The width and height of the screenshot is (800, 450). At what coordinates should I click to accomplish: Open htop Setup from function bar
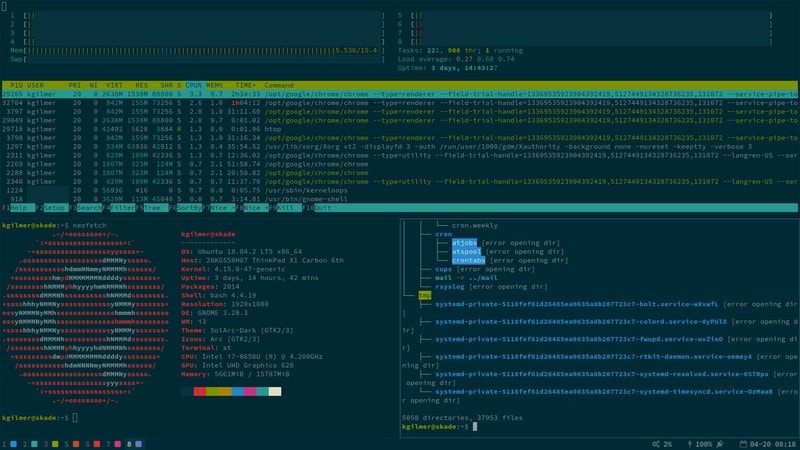pyautogui.click(x=52, y=208)
